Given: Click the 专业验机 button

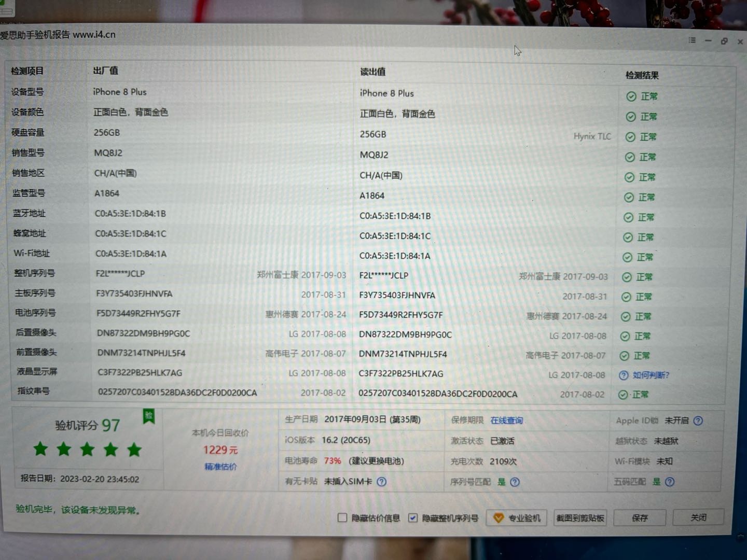Looking at the screenshot, I should click(517, 518).
